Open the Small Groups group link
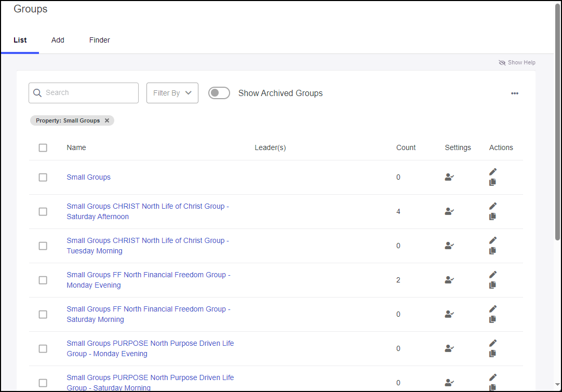This screenshot has height=392, width=562. pyautogui.click(x=88, y=177)
